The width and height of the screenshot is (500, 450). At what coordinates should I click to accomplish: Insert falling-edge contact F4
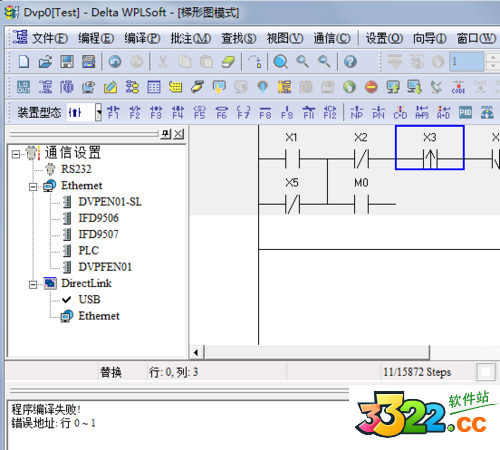click(178, 112)
